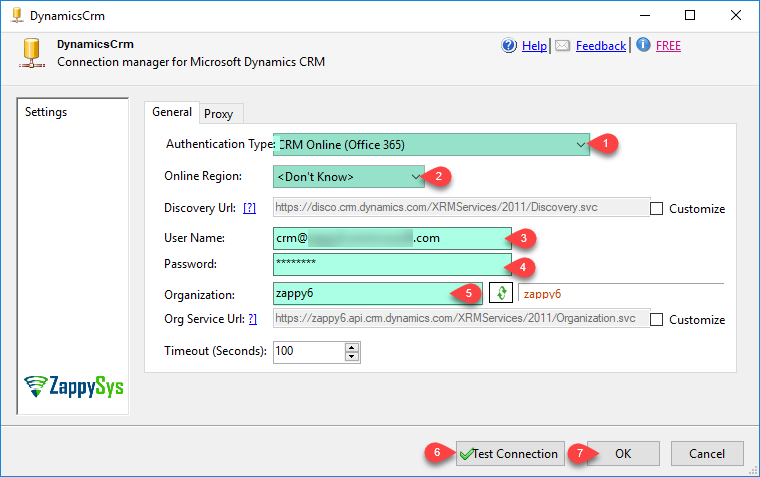Click the 'Timeout (Seconds):' label
The width and height of the screenshot is (760, 477).
tap(215, 351)
